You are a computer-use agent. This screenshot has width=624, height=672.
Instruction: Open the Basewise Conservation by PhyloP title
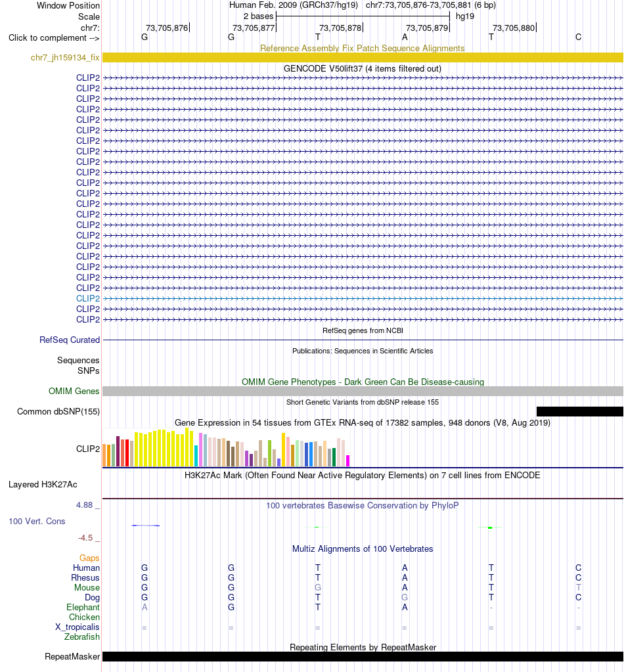point(362,505)
